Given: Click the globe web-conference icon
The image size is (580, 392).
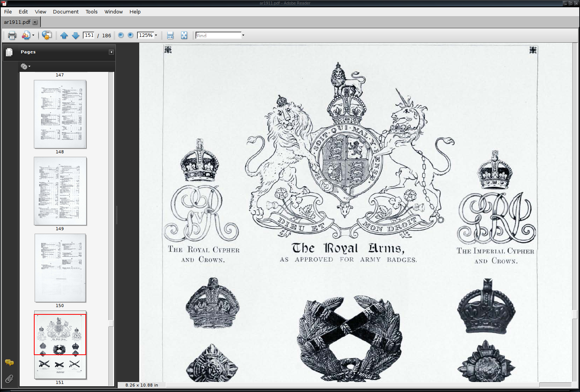Looking at the screenshot, I should click(47, 35).
